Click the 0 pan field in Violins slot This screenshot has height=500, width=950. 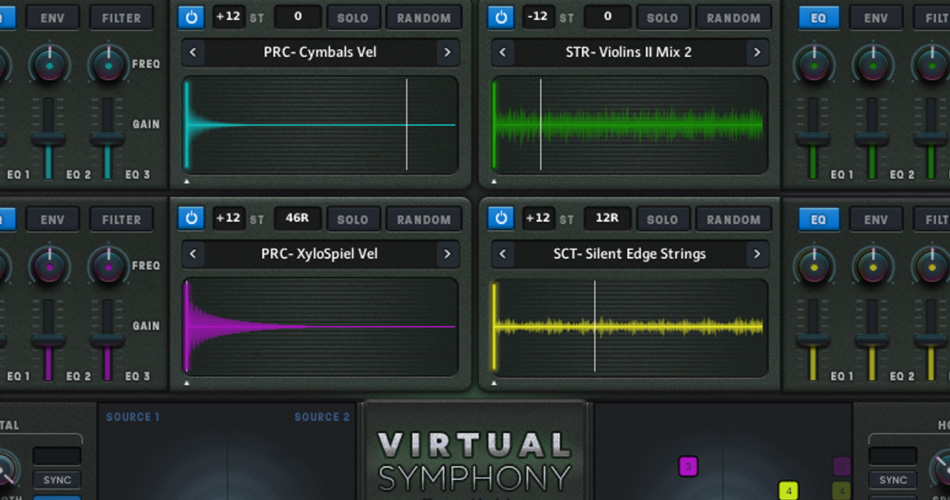(x=607, y=17)
